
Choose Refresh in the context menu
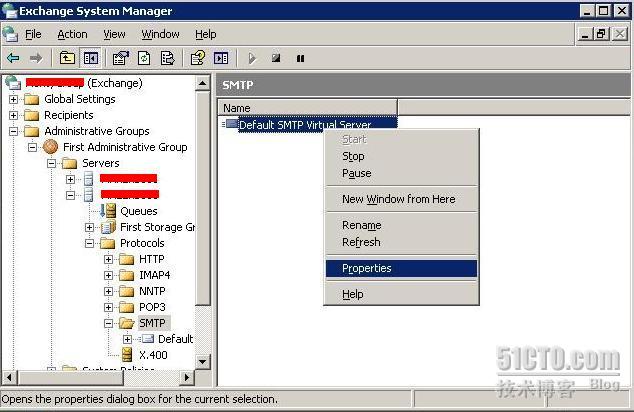[402, 242]
